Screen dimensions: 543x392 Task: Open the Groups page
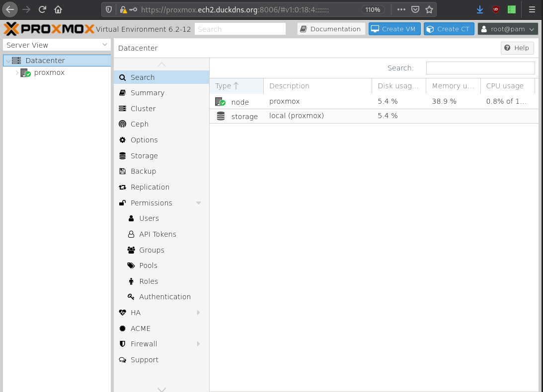[161, 250]
